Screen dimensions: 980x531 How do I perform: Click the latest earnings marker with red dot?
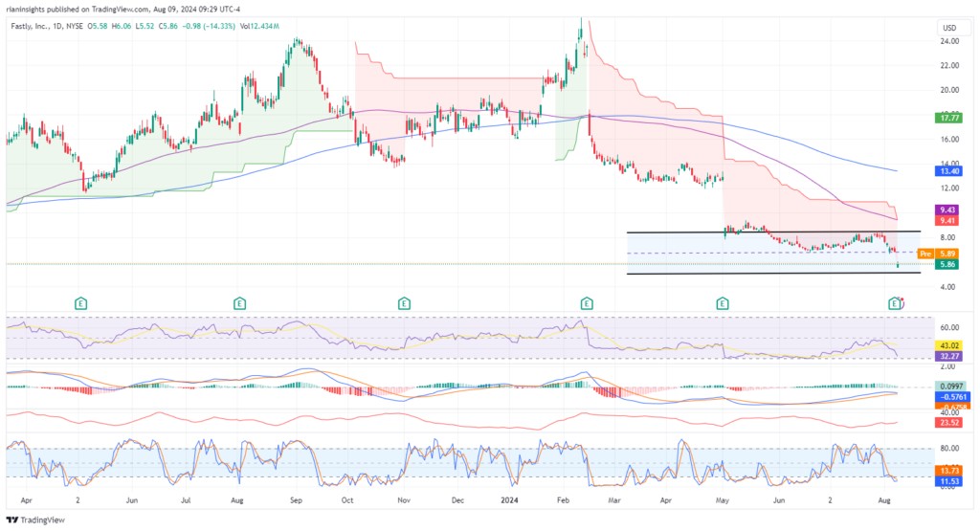[896, 303]
